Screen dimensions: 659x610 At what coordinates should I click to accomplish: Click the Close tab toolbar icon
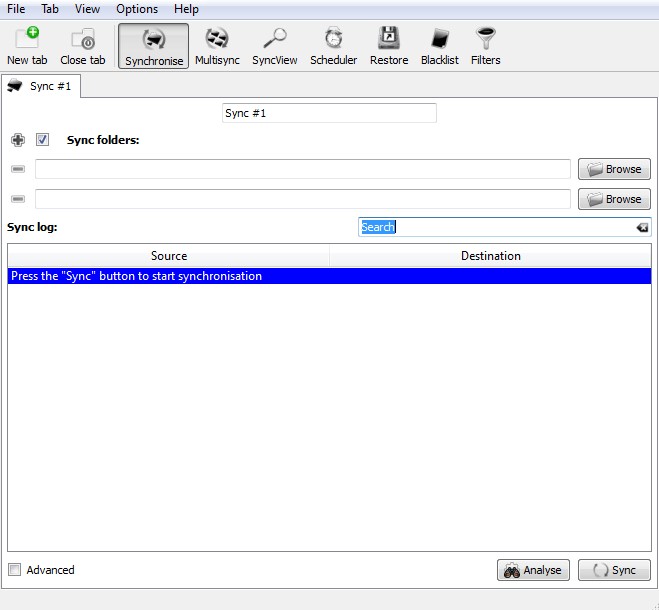82,46
